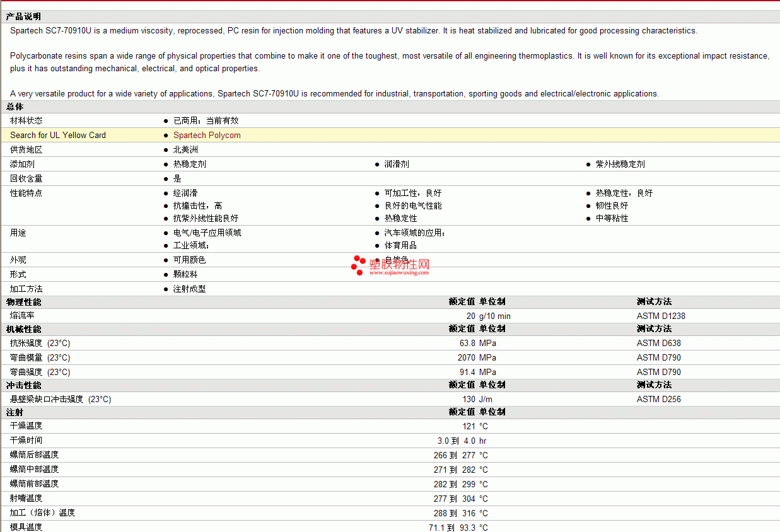Viewport: 780px width, 532px height.
Task: Click the 射嘴温度 property label
Action: (26, 499)
